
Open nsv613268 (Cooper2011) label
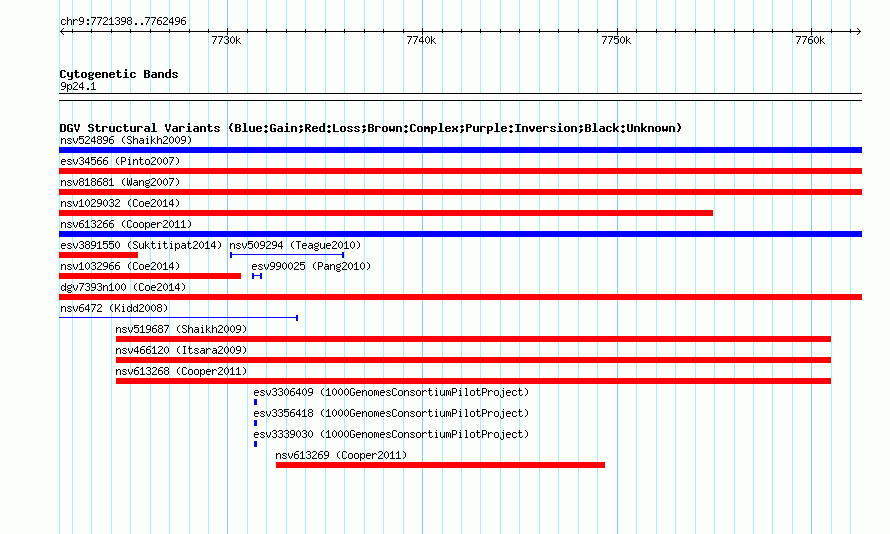point(181,371)
